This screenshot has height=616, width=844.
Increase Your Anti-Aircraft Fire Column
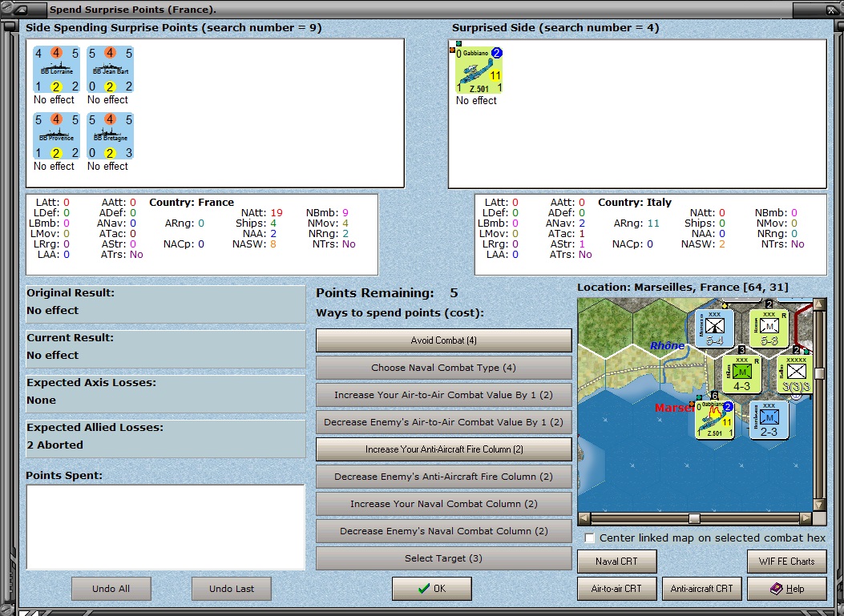tap(443, 449)
